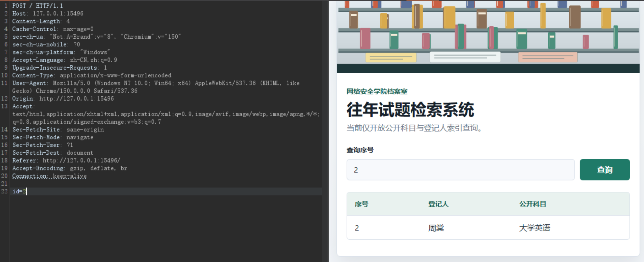Click the 查询 search button
Viewport: 644px width, 262px height.
click(x=604, y=170)
